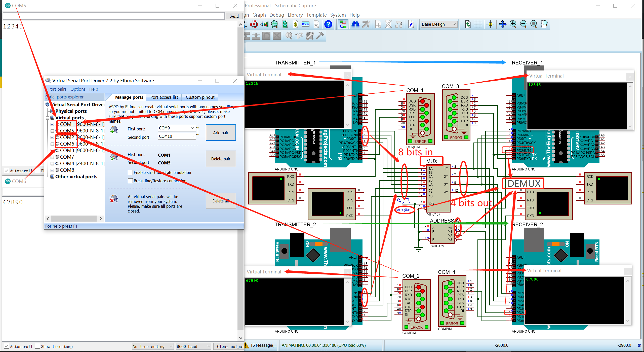644x352 pixels.
Task: Select the COM8 virtual port entry
Action: [67, 170]
